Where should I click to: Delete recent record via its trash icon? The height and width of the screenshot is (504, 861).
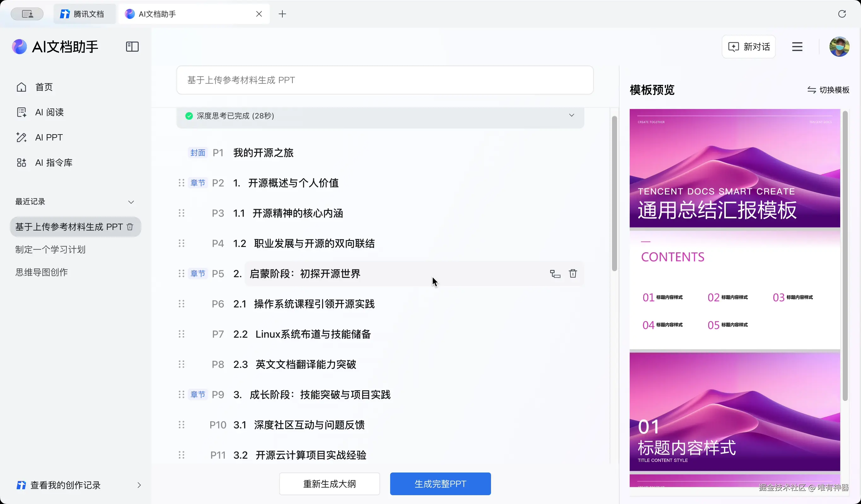(130, 227)
